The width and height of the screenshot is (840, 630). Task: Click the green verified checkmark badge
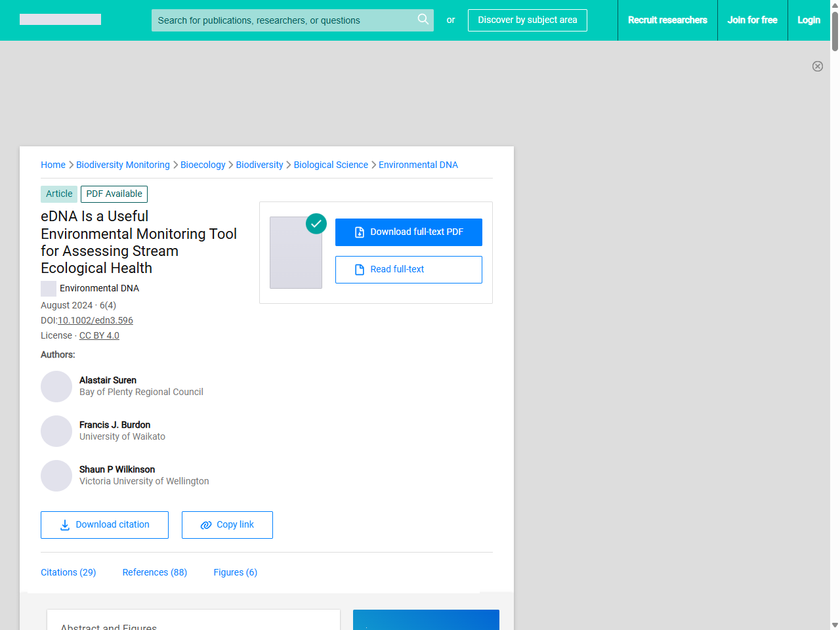316,224
